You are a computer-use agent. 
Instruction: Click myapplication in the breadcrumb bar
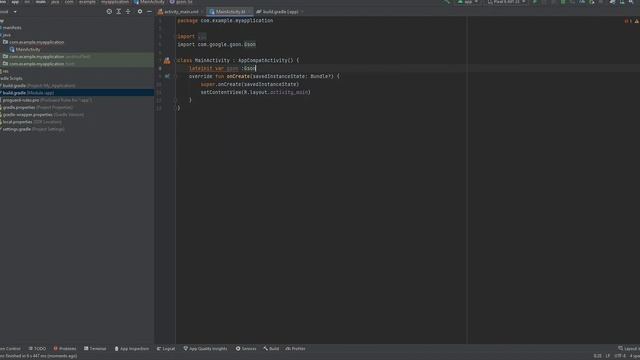pos(115,2)
